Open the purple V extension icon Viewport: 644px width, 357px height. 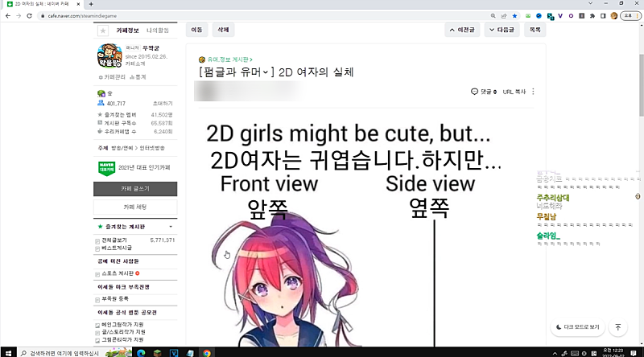click(560, 15)
